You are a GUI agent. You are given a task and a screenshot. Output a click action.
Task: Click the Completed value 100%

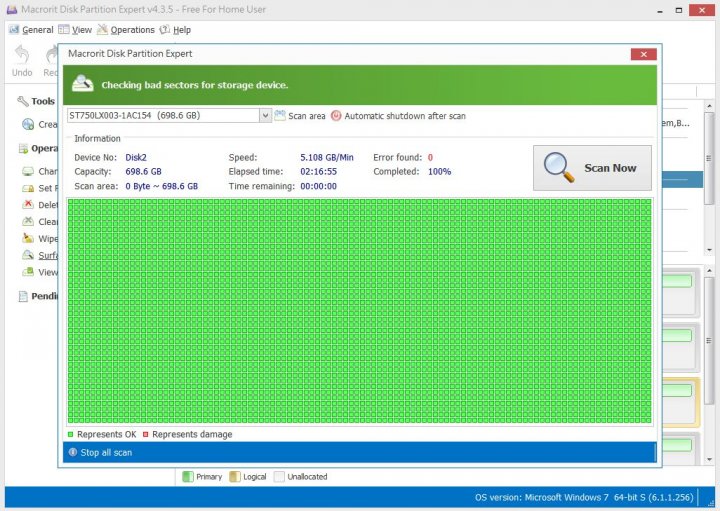pos(439,172)
